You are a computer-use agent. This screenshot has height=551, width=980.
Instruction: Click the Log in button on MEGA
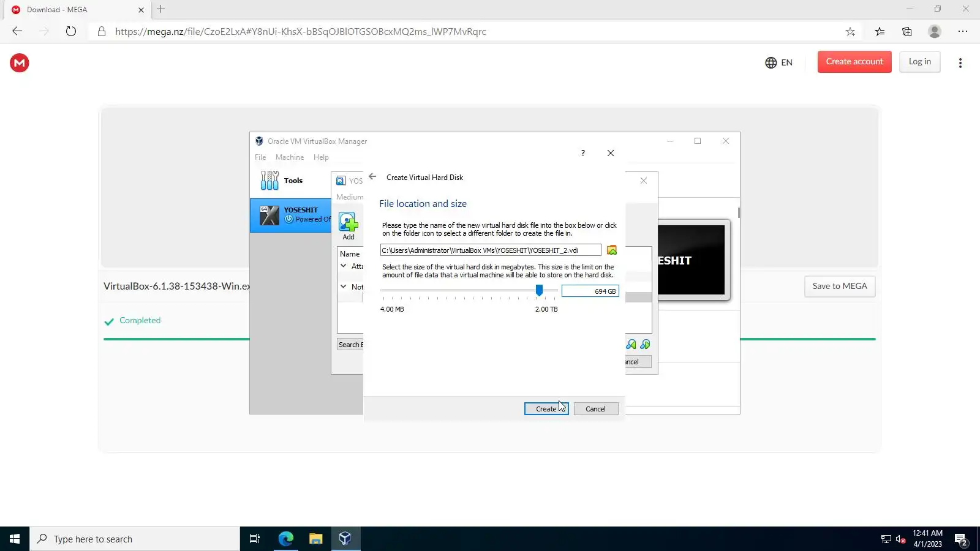[x=920, y=62]
